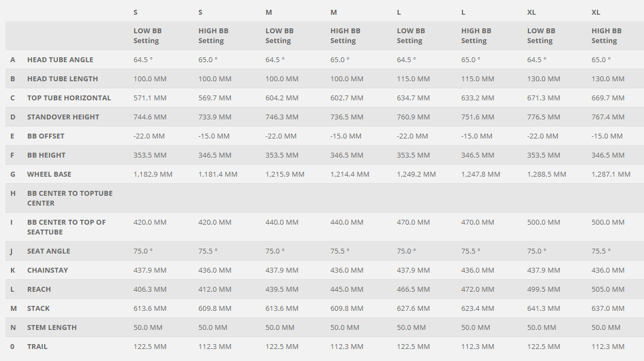The image size is (644, 361).
Task: Select the STANDOVER HEIGHT row label
Action: coord(63,117)
